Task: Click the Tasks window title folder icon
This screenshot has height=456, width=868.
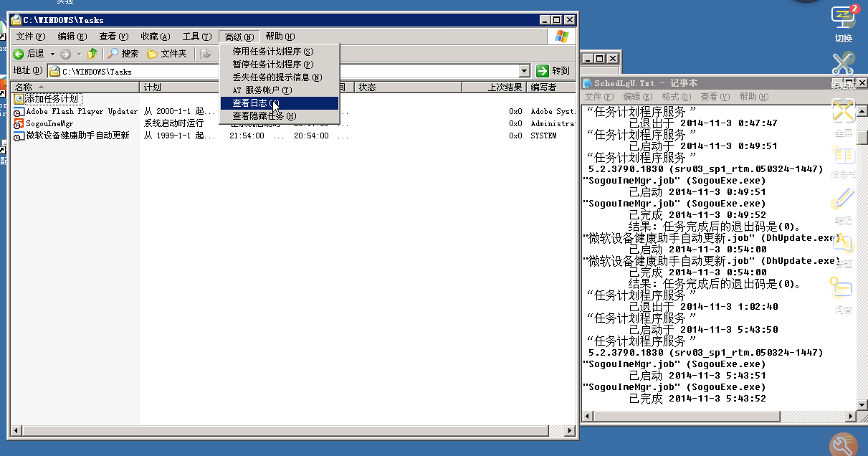Action: [16, 20]
